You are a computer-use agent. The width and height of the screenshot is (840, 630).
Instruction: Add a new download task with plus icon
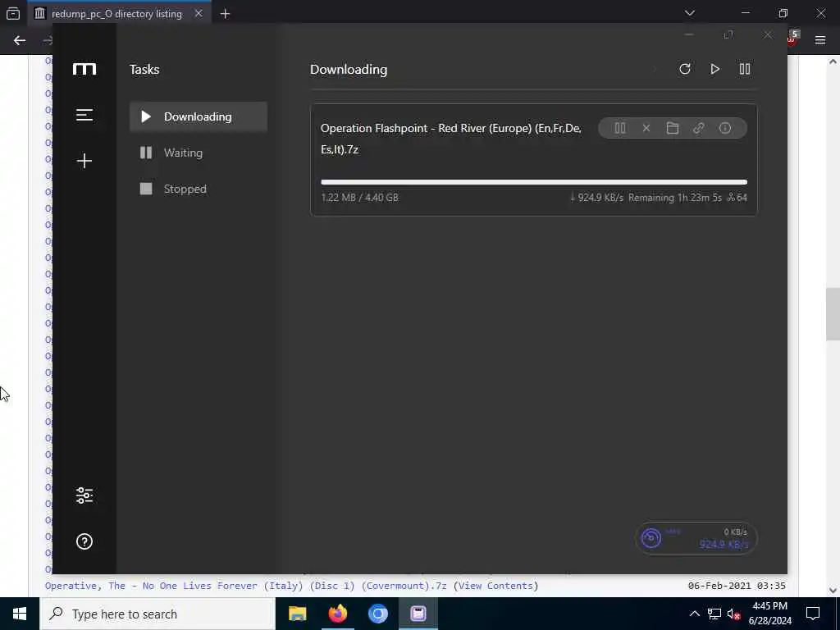(x=84, y=161)
